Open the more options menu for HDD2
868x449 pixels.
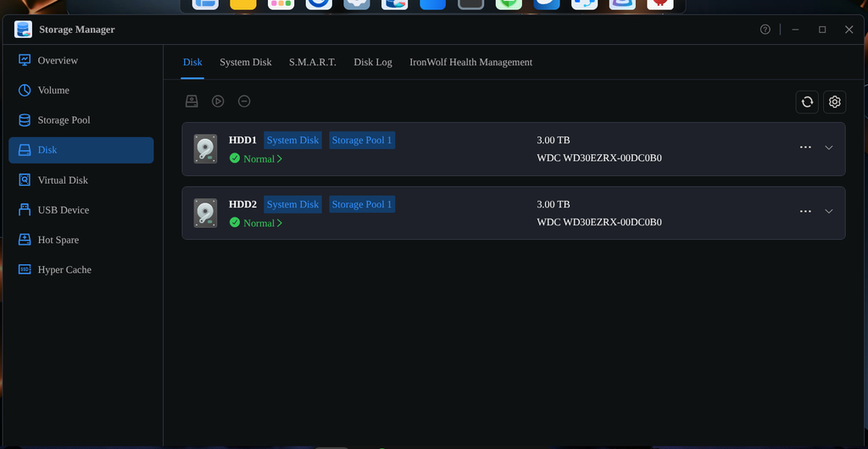[x=805, y=212]
